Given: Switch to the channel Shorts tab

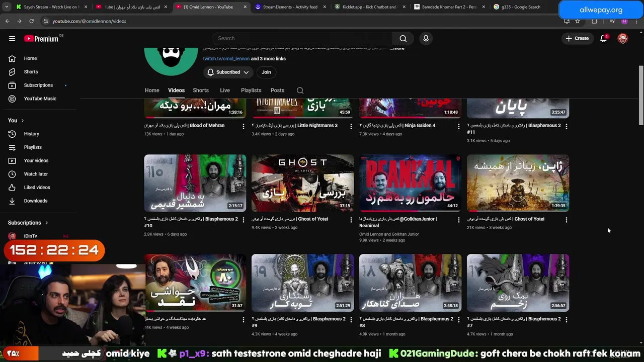Looking at the screenshot, I should (x=201, y=90).
